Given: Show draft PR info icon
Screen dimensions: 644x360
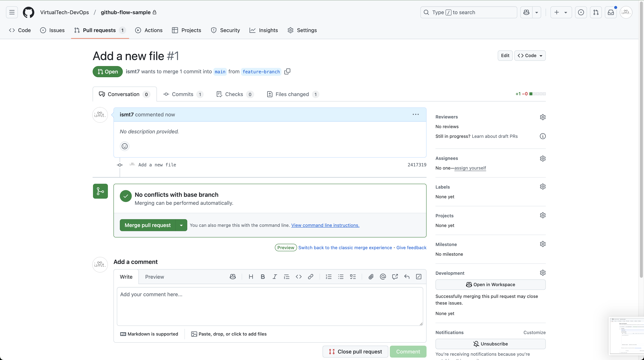Looking at the screenshot, I should pos(543,136).
